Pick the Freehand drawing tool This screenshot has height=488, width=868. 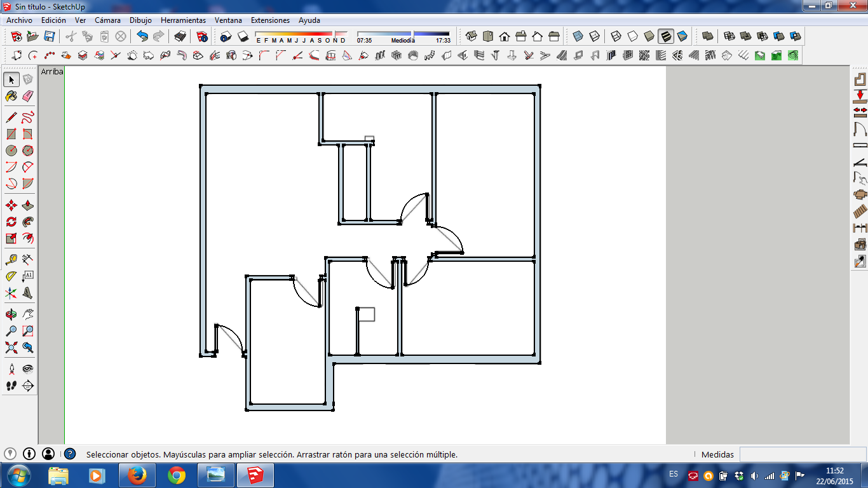[x=28, y=118]
